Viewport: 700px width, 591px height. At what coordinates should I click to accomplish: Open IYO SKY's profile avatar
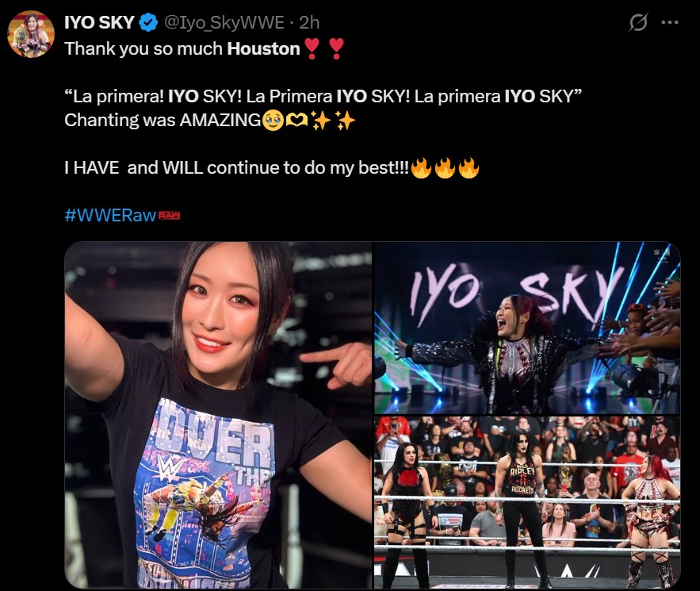(x=31, y=34)
